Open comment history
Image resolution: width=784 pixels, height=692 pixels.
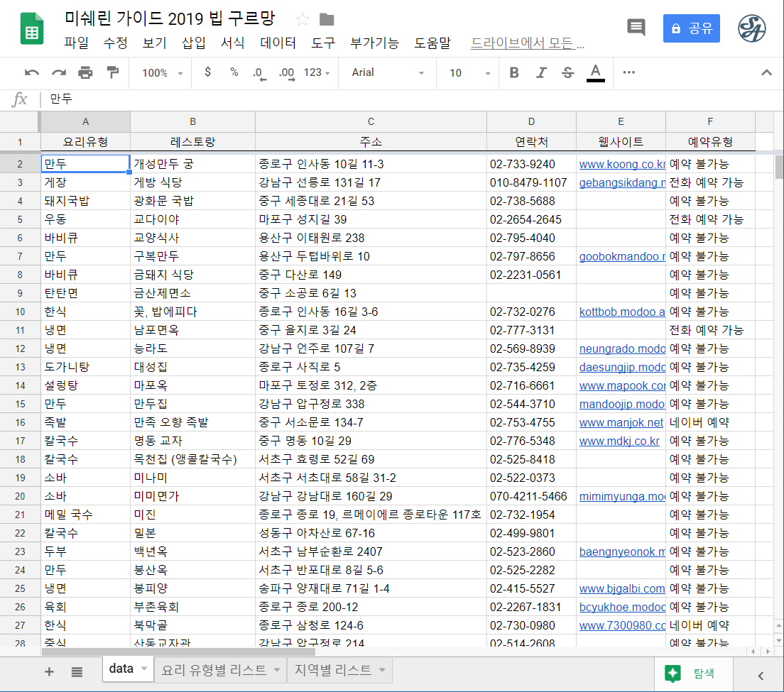coord(636,28)
